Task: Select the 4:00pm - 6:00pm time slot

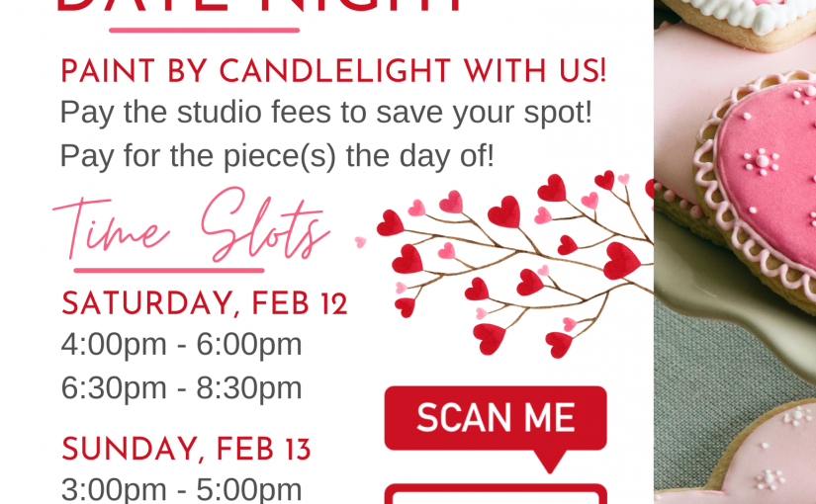Action: click(181, 344)
